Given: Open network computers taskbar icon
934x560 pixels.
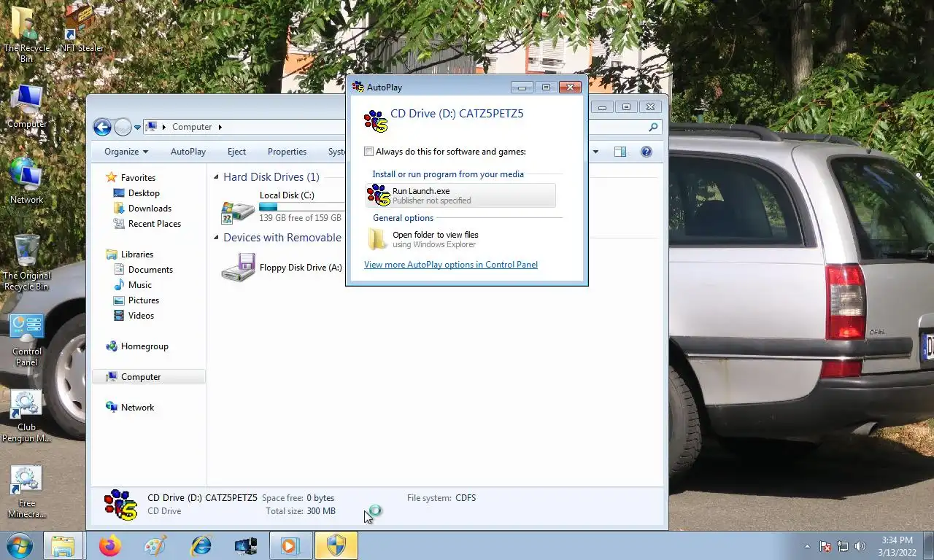Looking at the screenshot, I should pos(245,545).
